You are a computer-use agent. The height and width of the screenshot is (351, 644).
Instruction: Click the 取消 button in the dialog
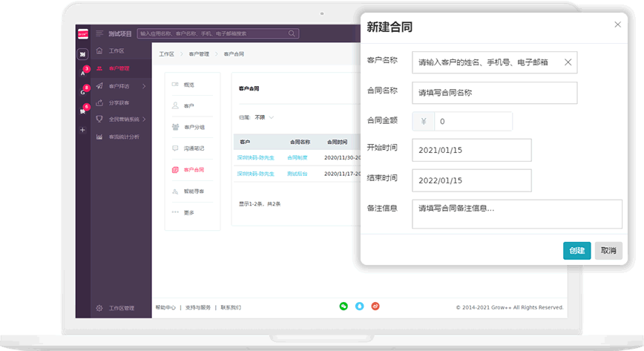[x=608, y=251]
